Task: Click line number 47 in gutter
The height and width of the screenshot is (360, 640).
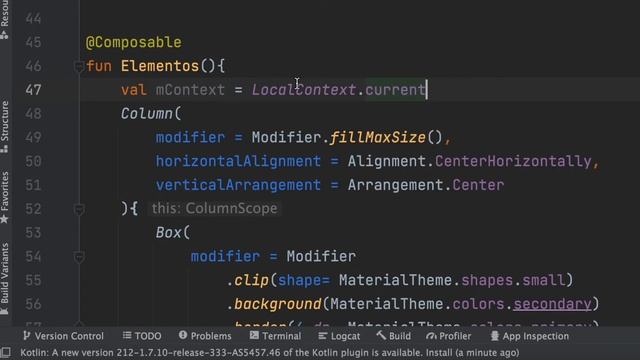Action: point(33,90)
